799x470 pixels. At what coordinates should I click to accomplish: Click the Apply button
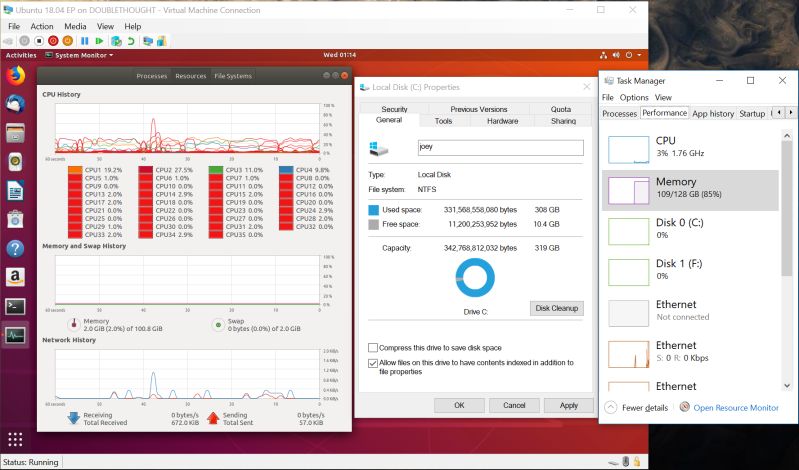[x=569, y=405]
